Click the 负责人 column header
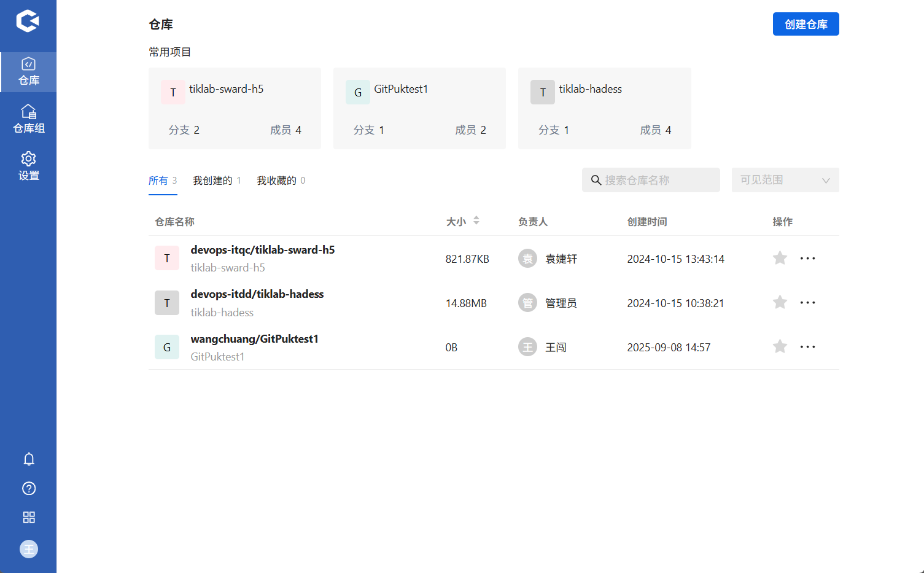The height and width of the screenshot is (573, 924). (x=532, y=222)
